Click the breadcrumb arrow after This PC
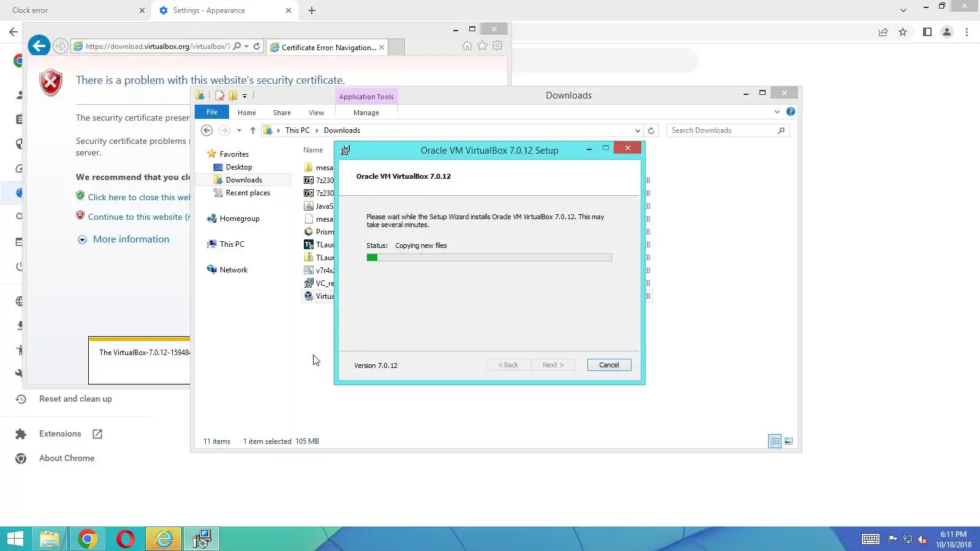The image size is (980, 551). tap(317, 130)
